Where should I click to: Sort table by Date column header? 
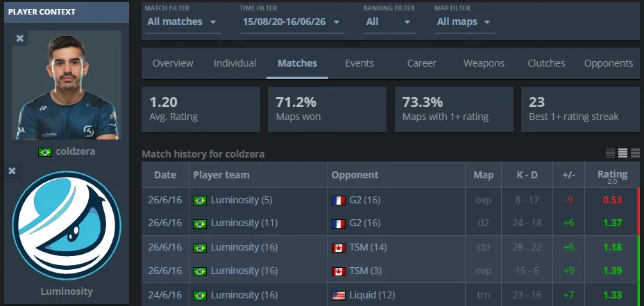[x=165, y=175]
